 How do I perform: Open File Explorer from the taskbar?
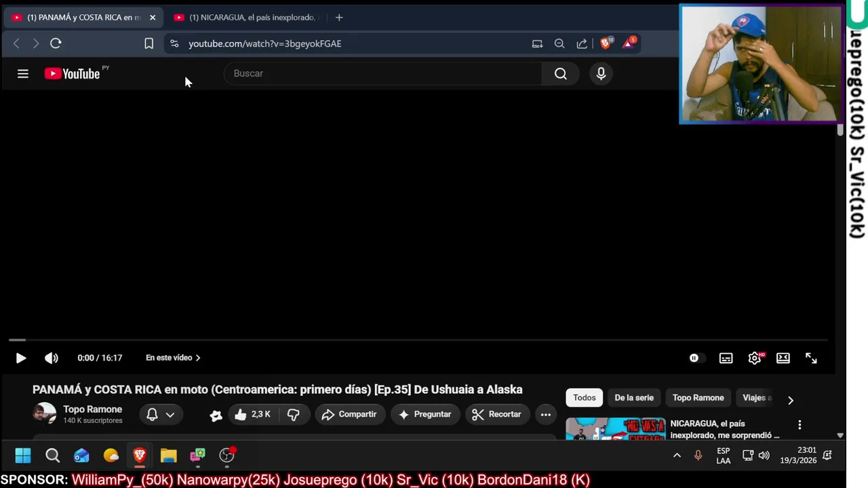click(x=168, y=455)
